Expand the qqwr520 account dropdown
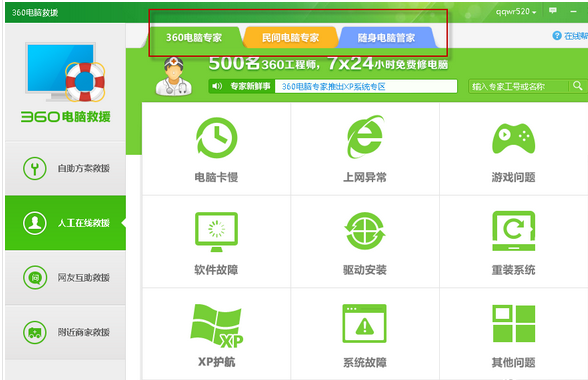The image size is (588, 380). pyautogui.click(x=516, y=12)
